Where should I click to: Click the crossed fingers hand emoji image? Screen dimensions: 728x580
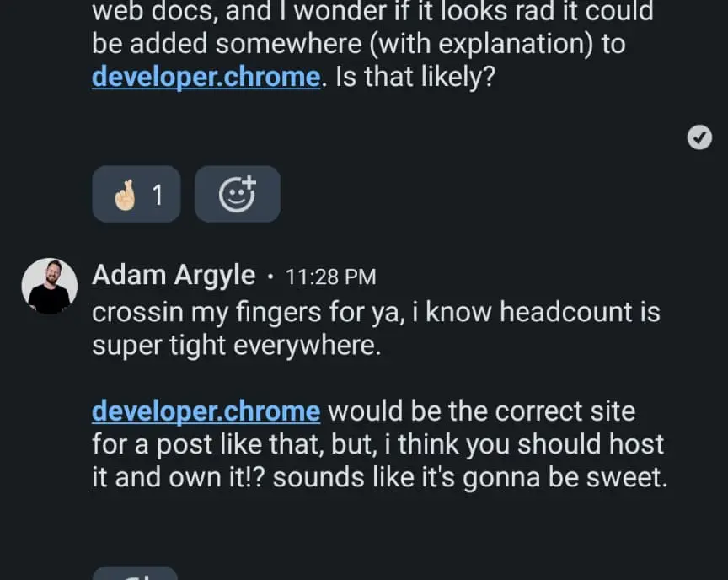pyautogui.click(x=125, y=195)
